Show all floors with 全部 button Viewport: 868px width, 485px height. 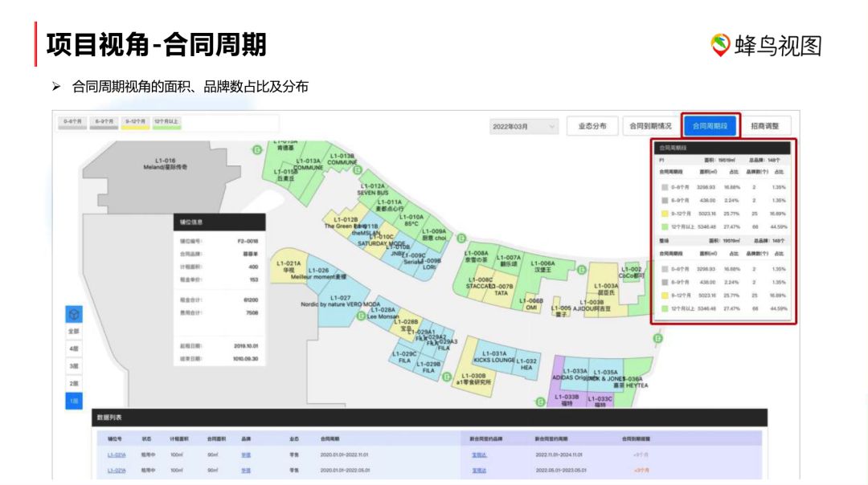(73, 331)
